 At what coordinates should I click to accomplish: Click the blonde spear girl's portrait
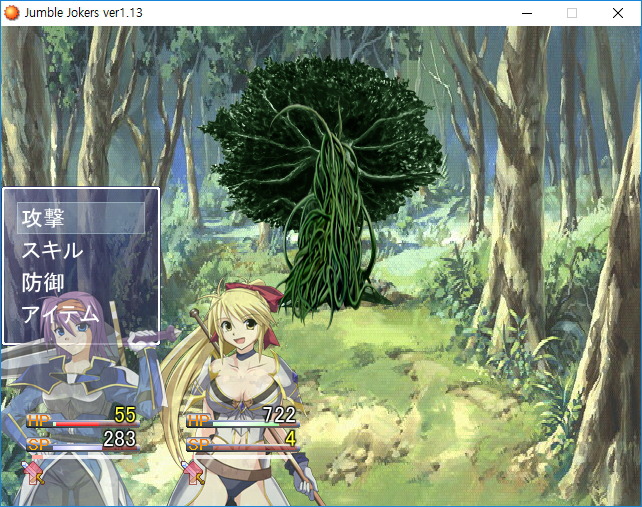(x=242, y=393)
